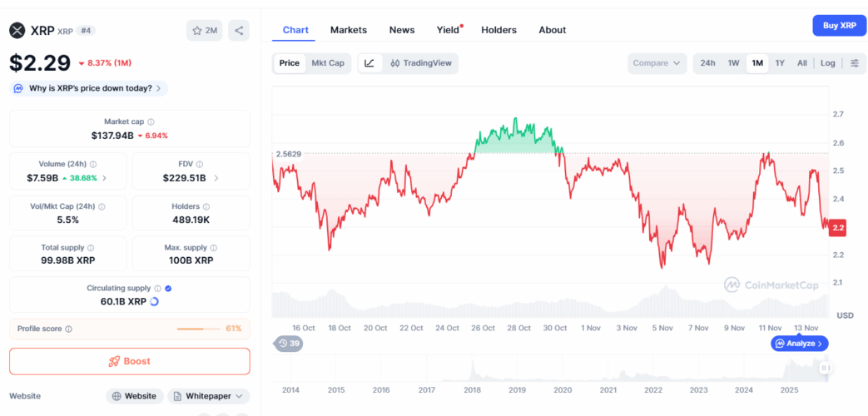Click Market cap info icon

(151, 122)
